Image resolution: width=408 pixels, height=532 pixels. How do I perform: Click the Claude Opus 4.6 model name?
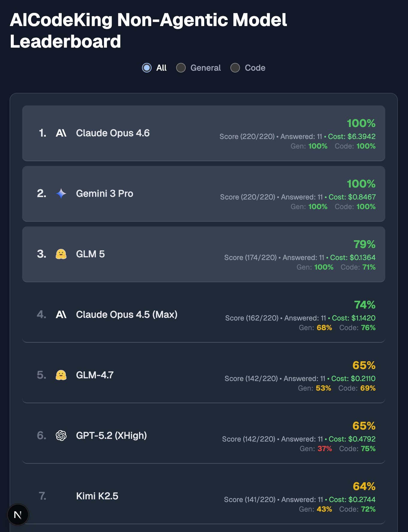[x=113, y=133]
